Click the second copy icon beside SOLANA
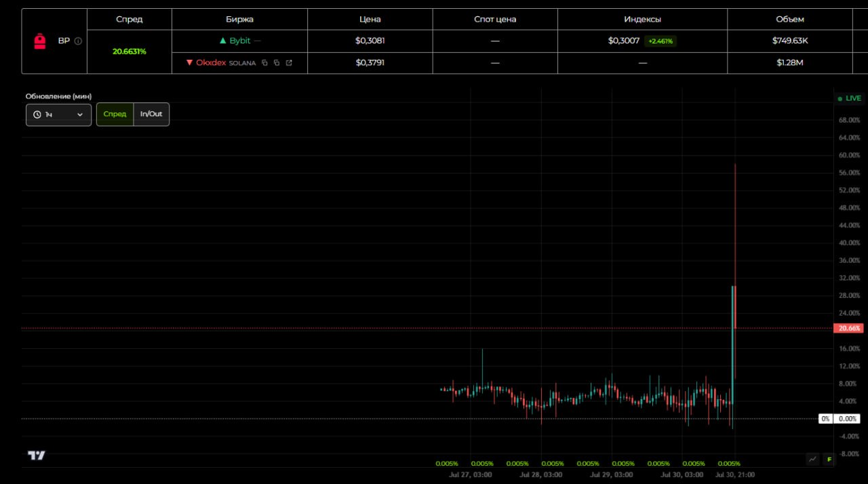The image size is (868, 484). coord(277,63)
